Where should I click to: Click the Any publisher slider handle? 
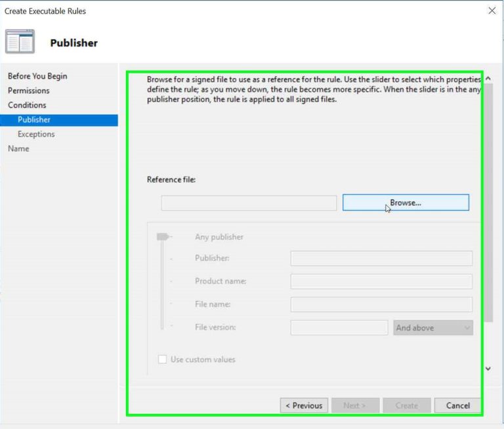162,237
